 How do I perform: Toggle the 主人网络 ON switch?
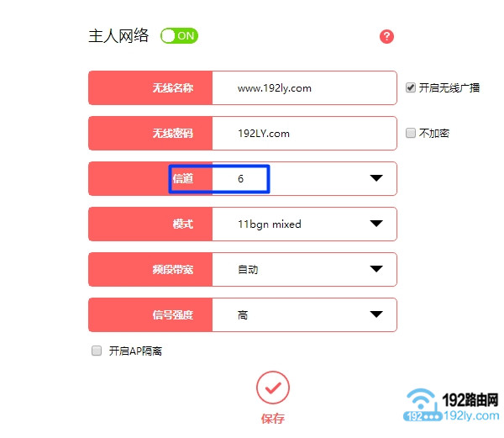[x=179, y=35]
